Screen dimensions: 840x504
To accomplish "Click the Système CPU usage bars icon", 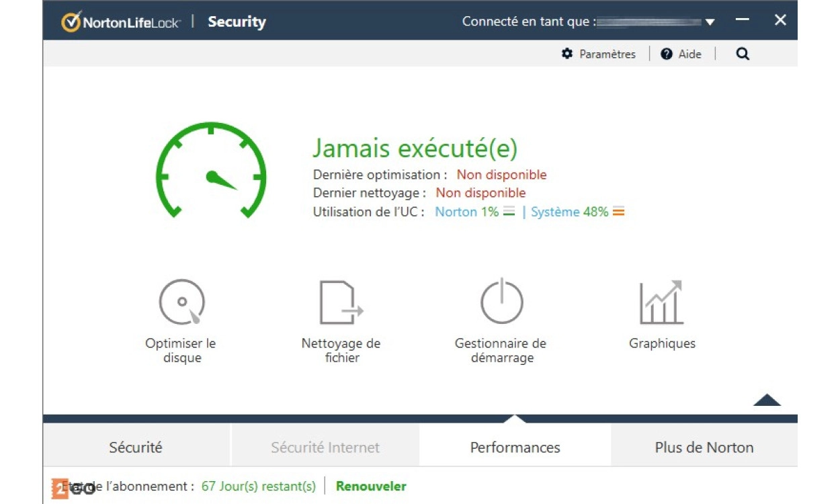I will point(618,212).
